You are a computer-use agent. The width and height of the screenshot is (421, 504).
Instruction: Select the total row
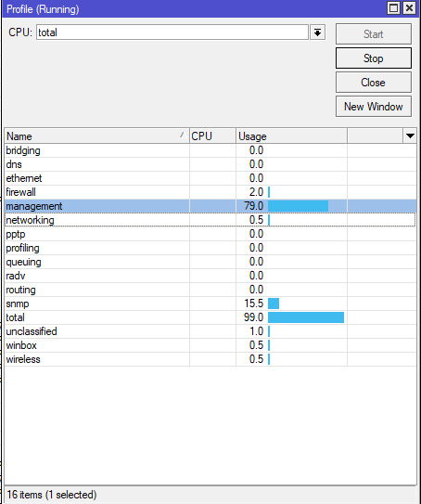click(210, 317)
